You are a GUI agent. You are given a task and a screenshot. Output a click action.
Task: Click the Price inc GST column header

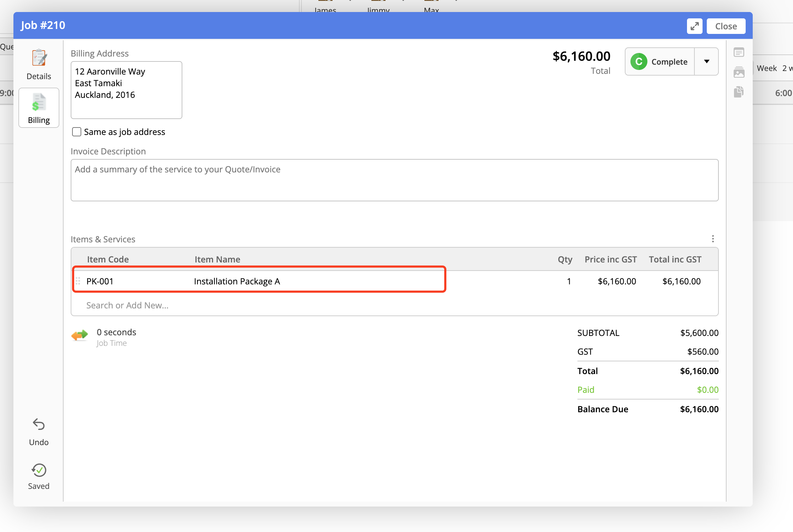(611, 259)
